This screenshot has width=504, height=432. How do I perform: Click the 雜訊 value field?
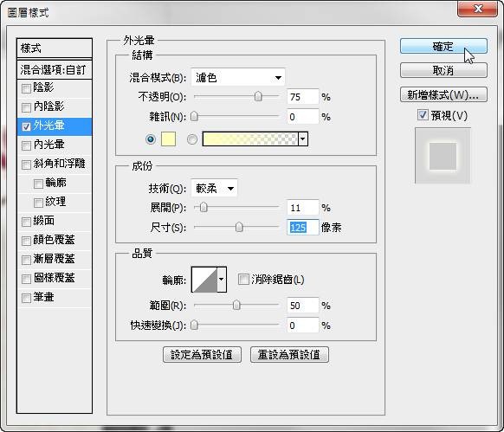coord(302,117)
